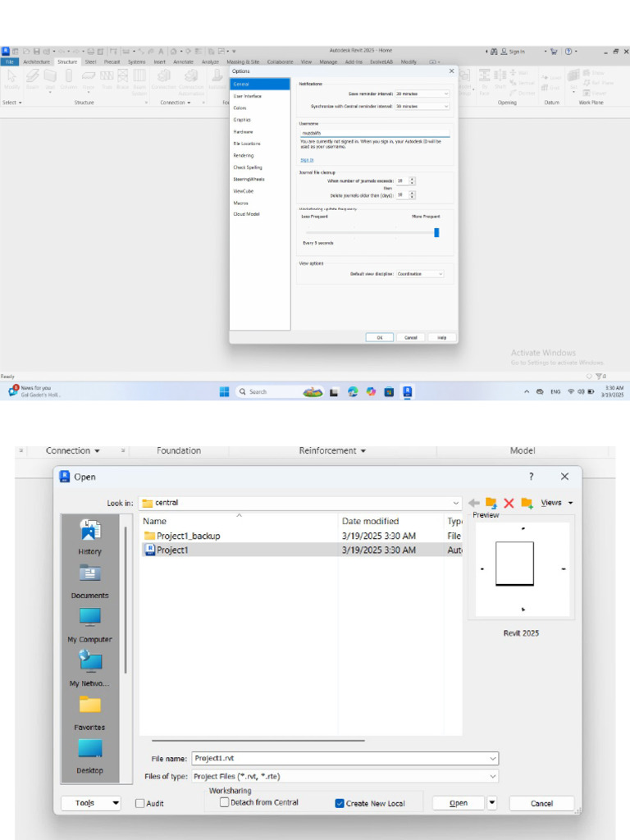The width and height of the screenshot is (630, 840).
Task: Select the Project1_backup folder
Action: (x=302, y=536)
